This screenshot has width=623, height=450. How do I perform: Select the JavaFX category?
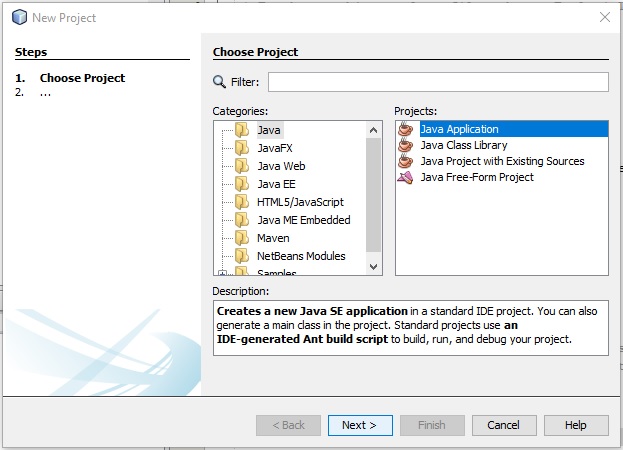[275, 148]
